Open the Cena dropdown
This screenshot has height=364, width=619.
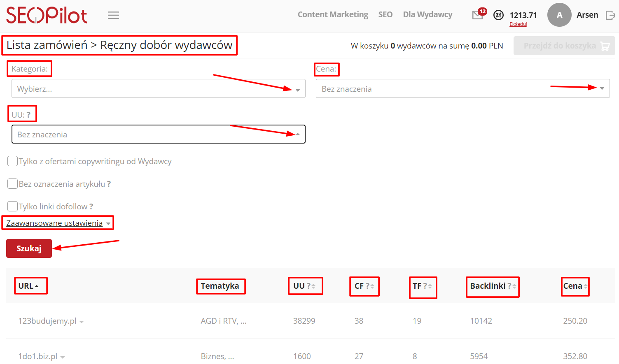pyautogui.click(x=462, y=89)
